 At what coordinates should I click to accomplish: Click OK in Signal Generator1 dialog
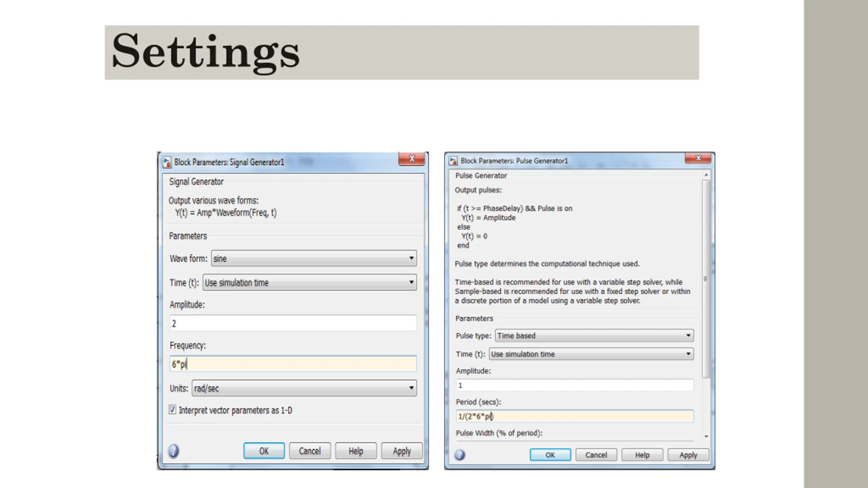pyautogui.click(x=264, y=451)
